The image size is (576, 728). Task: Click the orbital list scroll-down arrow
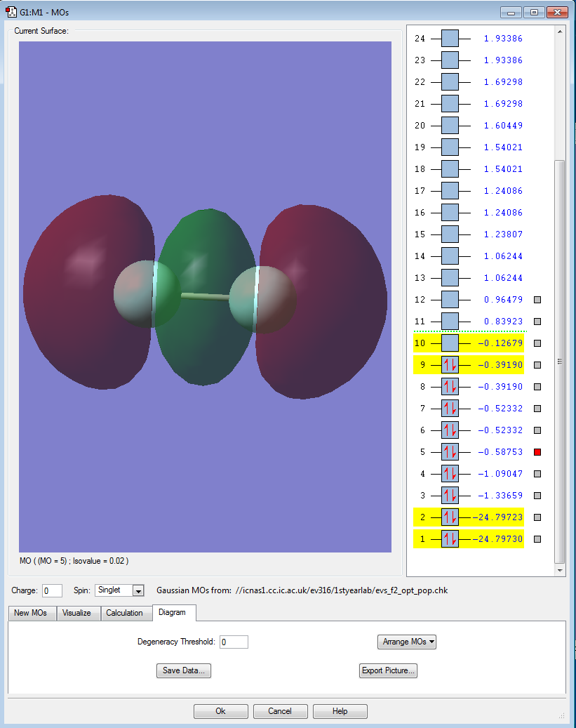[x=559, y=571]
